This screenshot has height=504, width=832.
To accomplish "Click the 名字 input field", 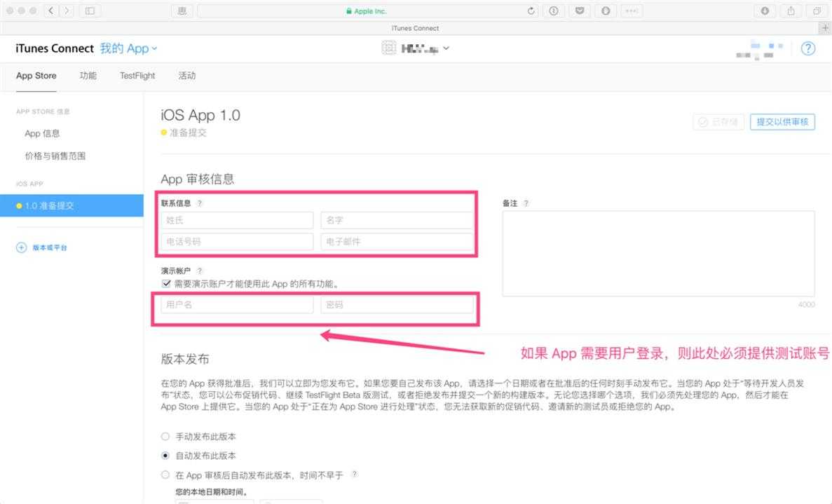I will tap(397, 220).
